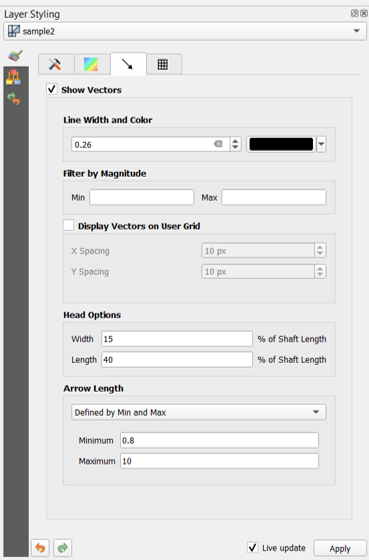
Task: Click the Apply button
Action: click(340, 548)
